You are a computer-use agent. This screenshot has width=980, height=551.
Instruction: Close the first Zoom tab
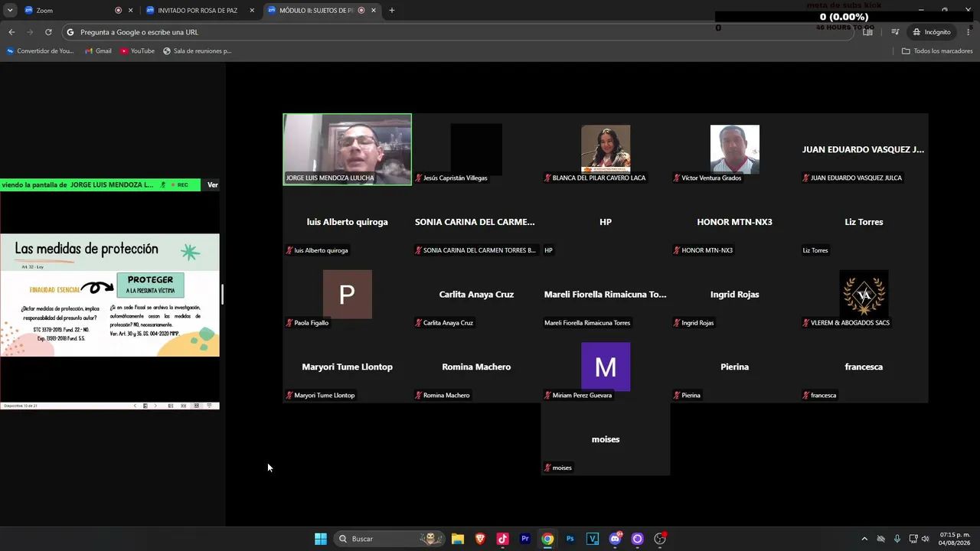coord(131,11)
